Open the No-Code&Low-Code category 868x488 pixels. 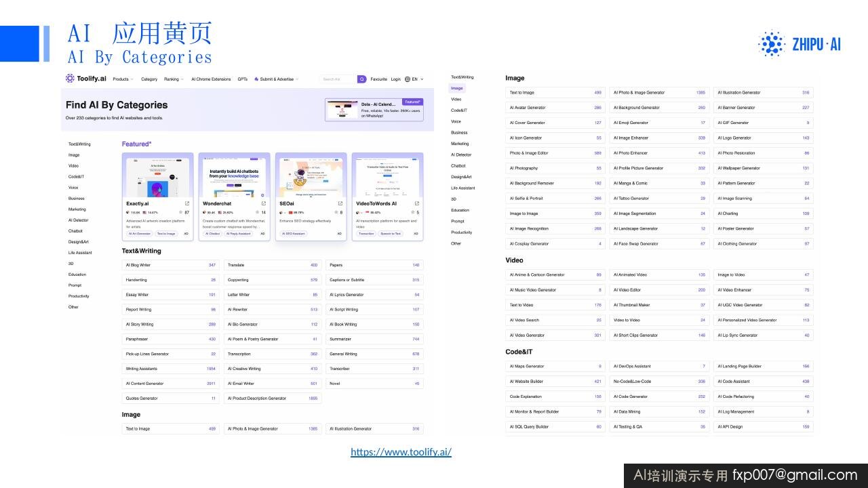pos(659,382)
